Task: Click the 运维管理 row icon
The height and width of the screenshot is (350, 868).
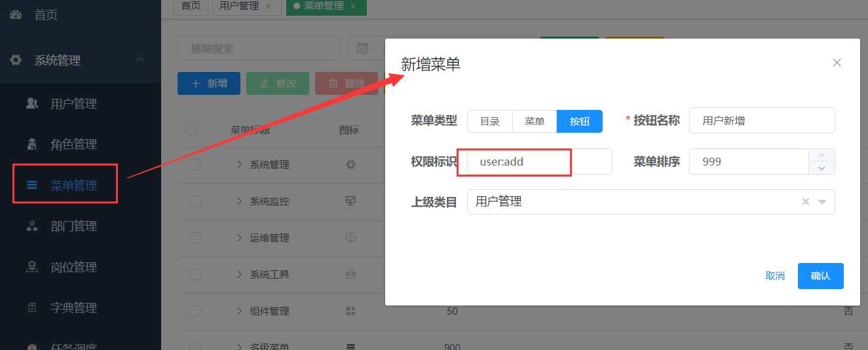Action: point(350,237)
